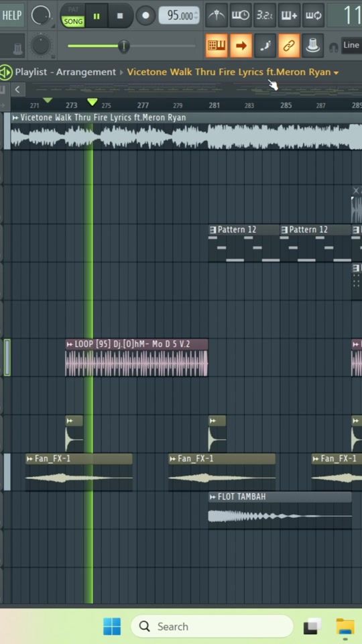Open the FLOT TAMBAH clip menu arrow
The height and width of the screenshot is (644, 362).
coord(213,497)
